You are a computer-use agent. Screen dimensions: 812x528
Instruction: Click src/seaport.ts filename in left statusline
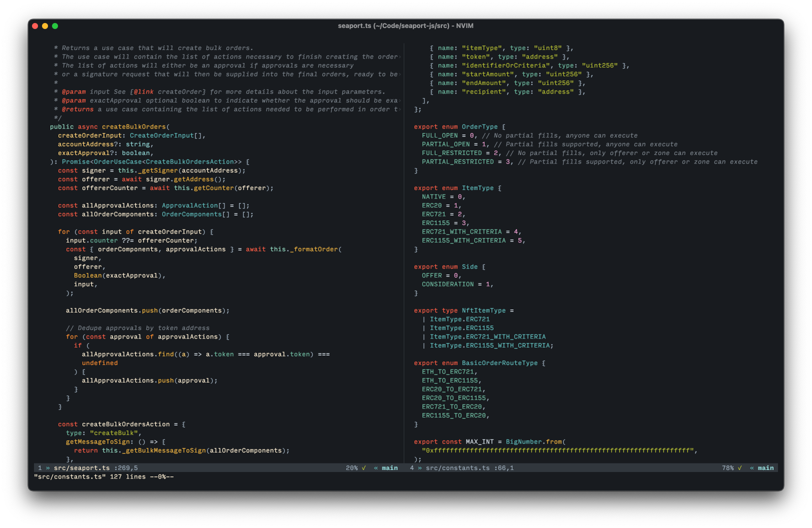82,468
